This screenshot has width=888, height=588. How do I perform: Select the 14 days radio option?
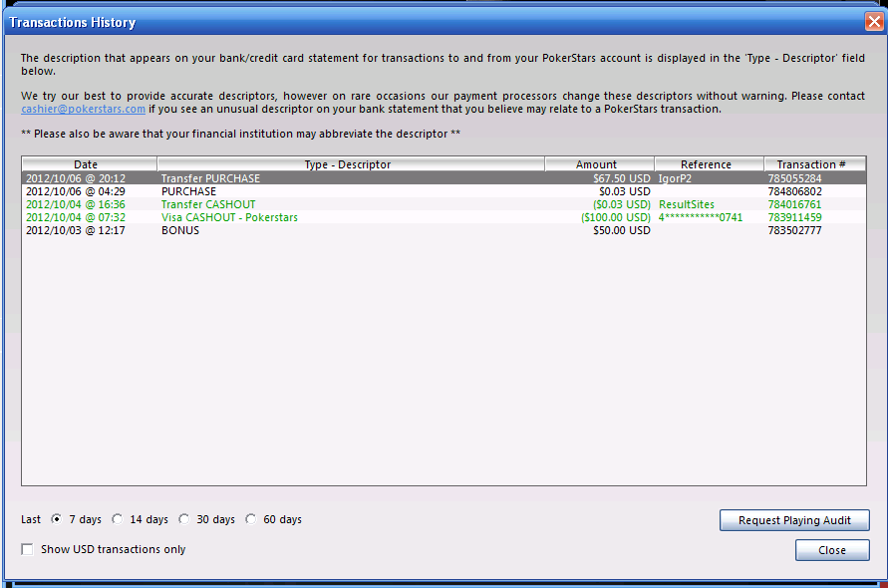tap(118, 519)
